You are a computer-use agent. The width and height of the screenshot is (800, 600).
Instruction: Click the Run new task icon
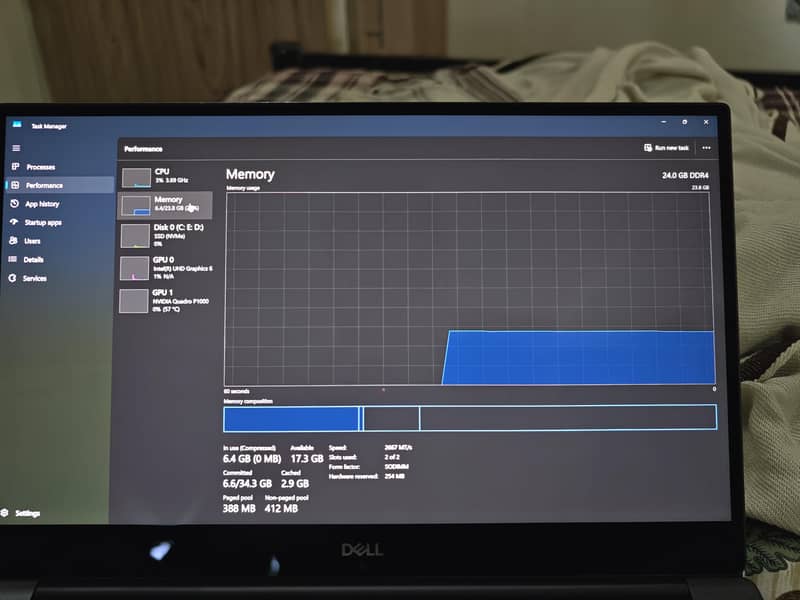point(648,147)
